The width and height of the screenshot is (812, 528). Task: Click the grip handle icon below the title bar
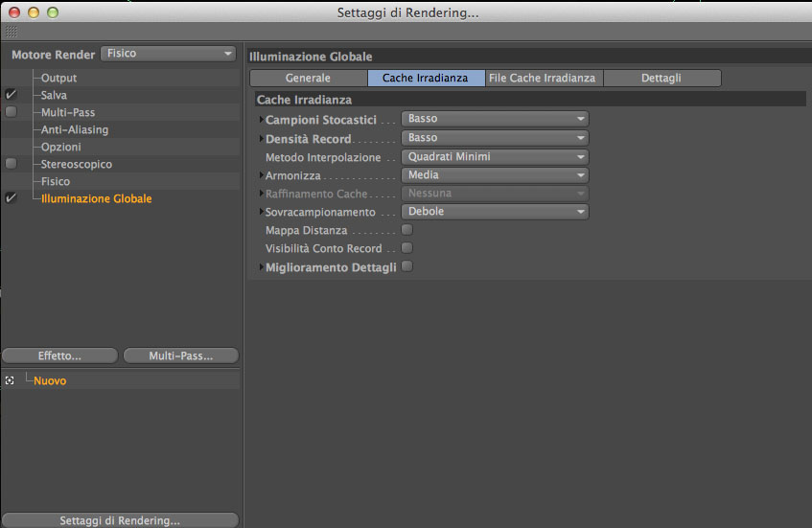[x=12, y=32]
